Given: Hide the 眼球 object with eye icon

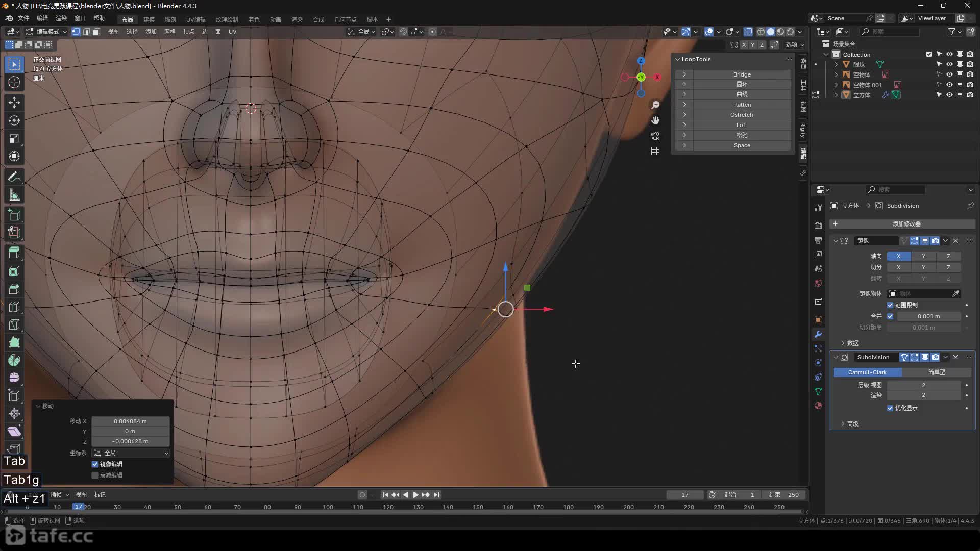Looking at the screenshot, I should click(949, 64).
